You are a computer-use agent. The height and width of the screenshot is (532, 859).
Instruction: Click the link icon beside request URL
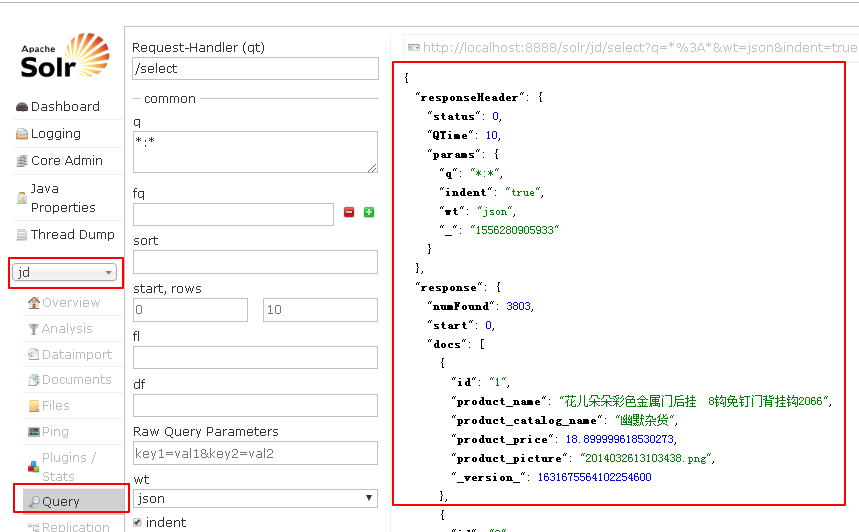coord(414,48)
